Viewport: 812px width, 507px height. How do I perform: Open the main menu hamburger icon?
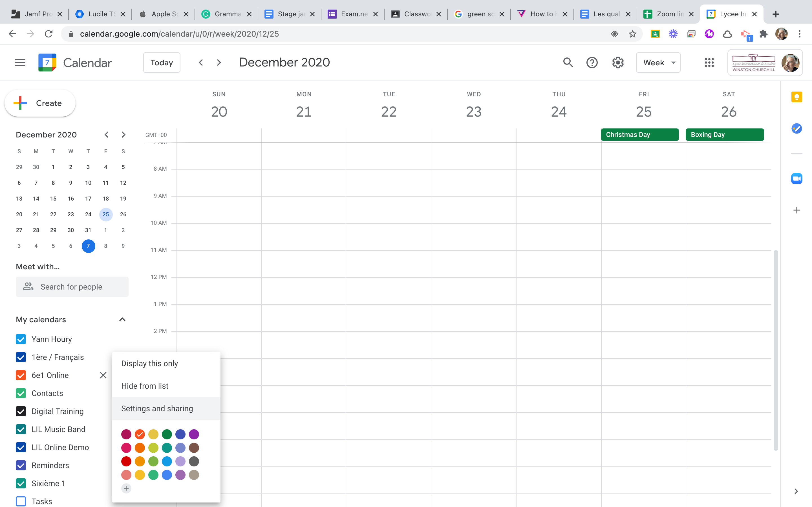click(20, 62)
